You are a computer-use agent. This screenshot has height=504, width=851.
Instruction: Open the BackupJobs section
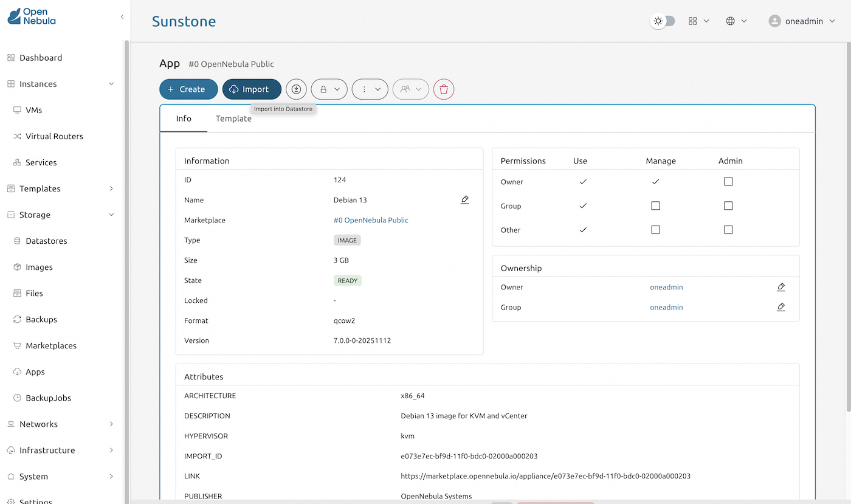pos(48,398)
